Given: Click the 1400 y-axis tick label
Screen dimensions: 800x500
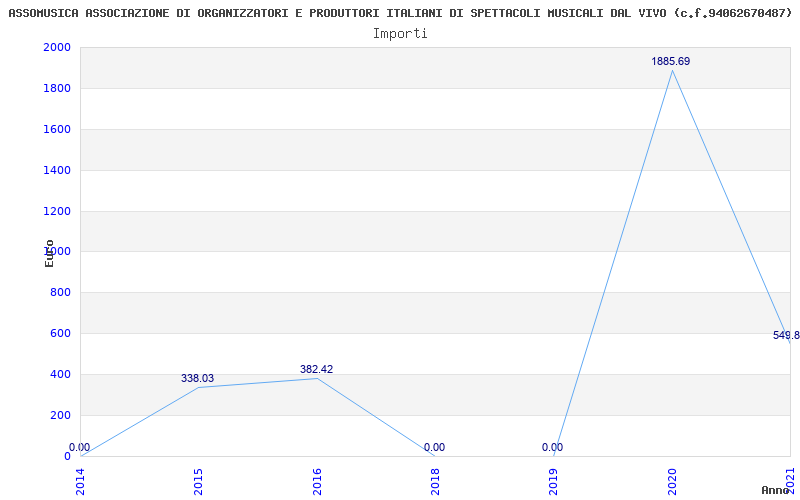Looking at the screenshot, I should pyautogui.click(x=57, y=170).
